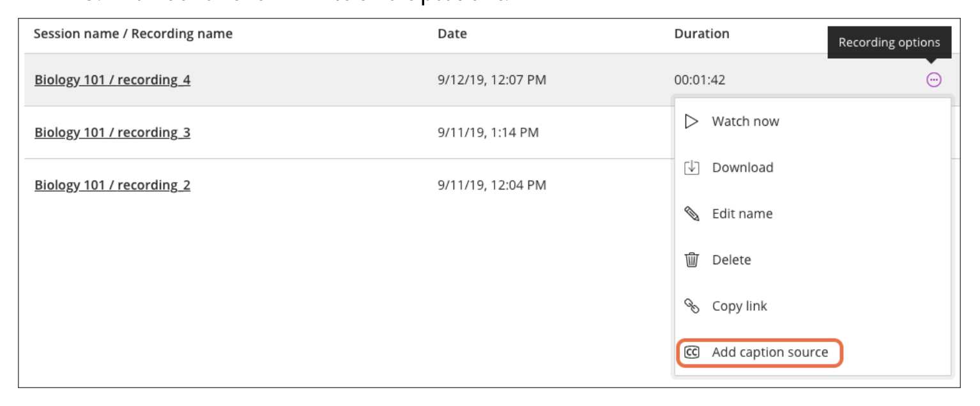Click Session name / Recording name header
Screen dimensions: 980x406
click(x=133, y=34)
